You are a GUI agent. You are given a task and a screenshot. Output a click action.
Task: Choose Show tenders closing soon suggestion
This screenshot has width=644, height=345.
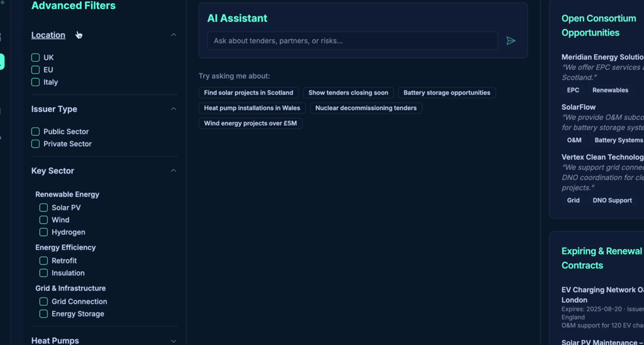348,93
